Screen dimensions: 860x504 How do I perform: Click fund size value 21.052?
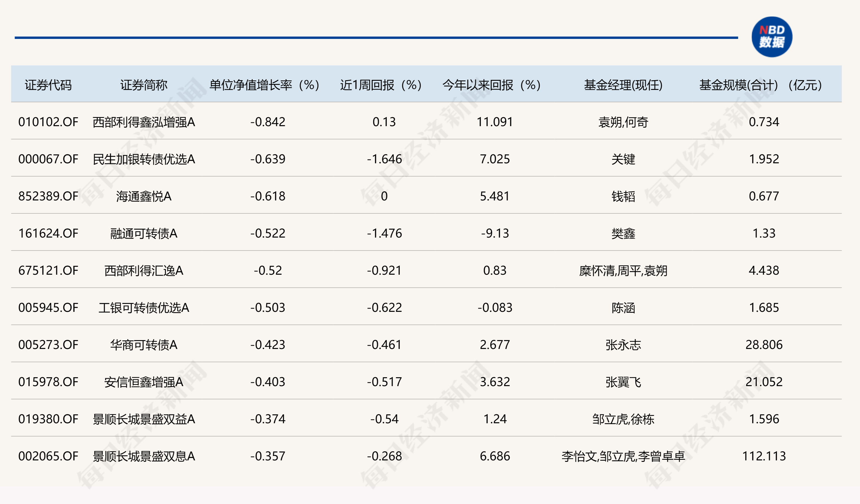pyautogui.click(x=764, y=382)
